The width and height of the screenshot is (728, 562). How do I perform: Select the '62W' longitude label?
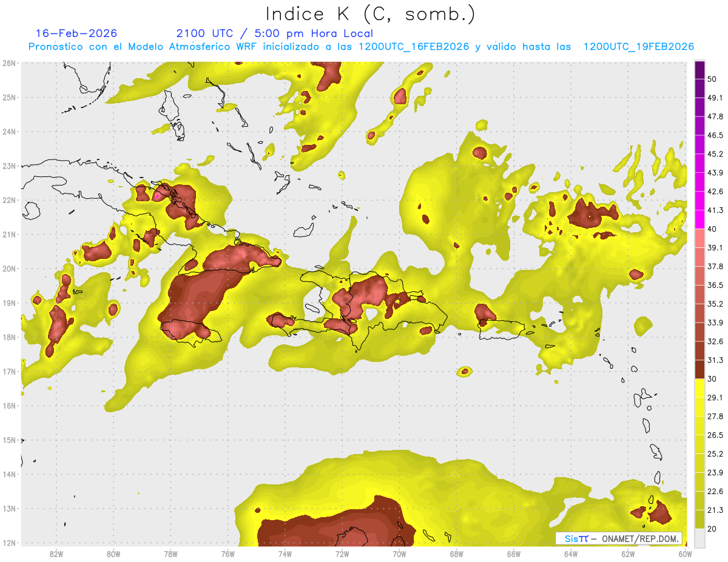point(628,554)
